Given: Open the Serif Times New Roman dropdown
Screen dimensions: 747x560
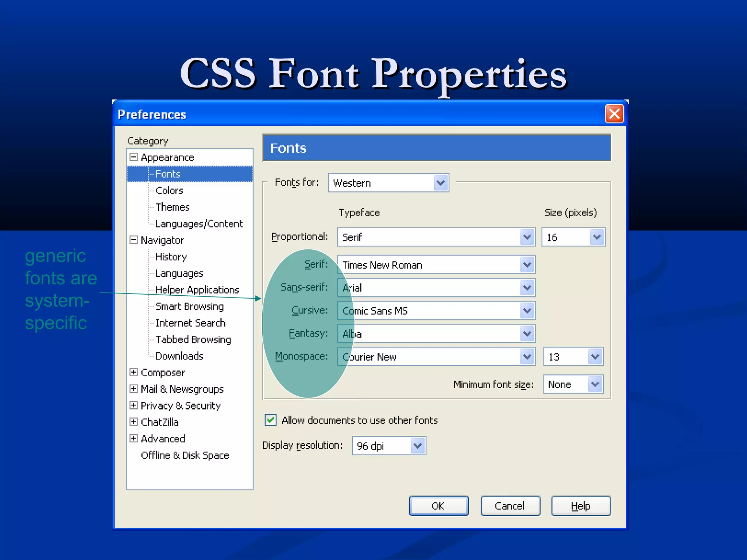Looking at the screenshot, I should pyautogui.click(x=527, y=265).
